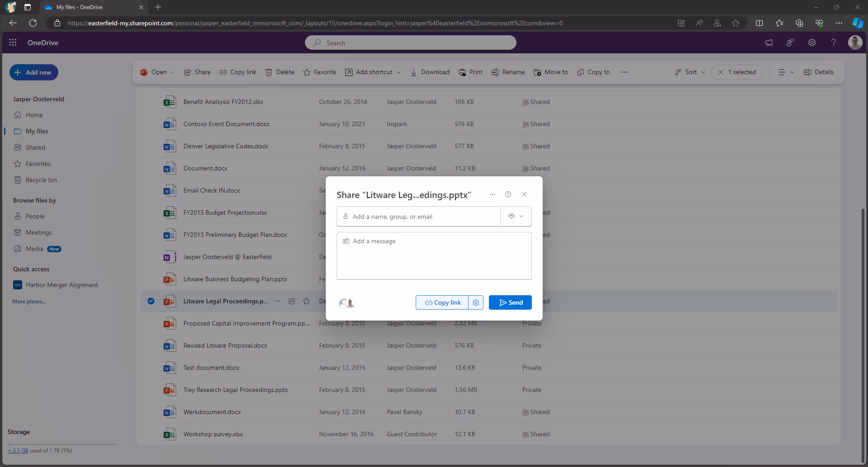Close the Share dialog

pos(525,194)
